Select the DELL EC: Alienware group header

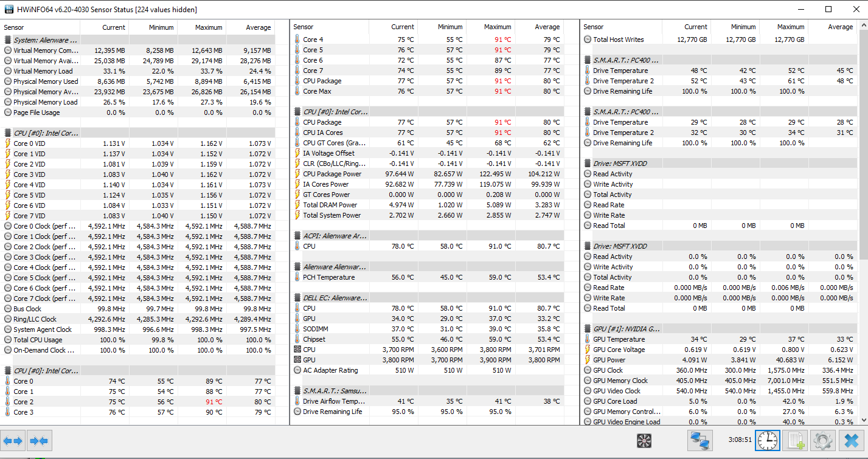(335, 298)
